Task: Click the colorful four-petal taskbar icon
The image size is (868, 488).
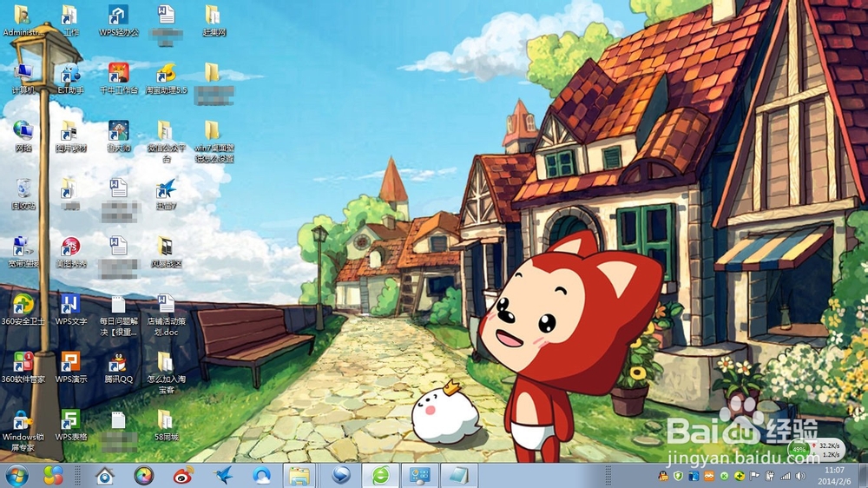Action: 53,476
